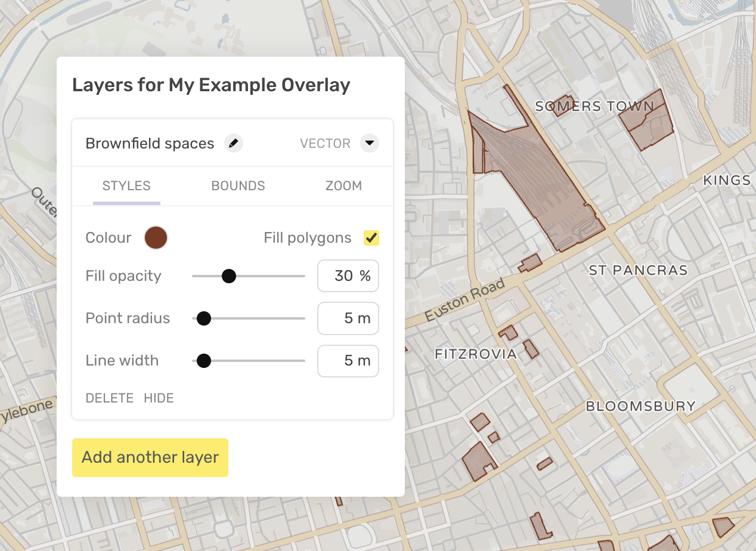Open the ZOOM tab
The image size is (756, 551).
point(343,185)
